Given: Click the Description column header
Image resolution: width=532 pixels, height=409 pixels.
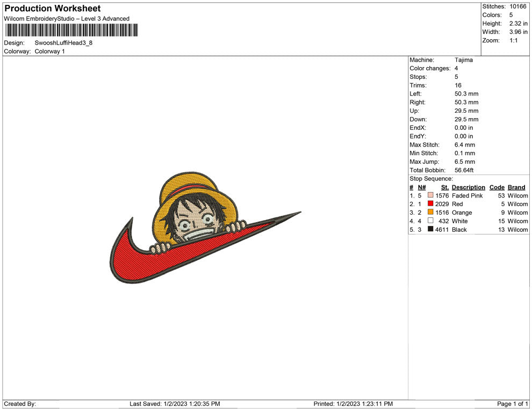Looking at the screenshot, I should click(x=468, y=187).
